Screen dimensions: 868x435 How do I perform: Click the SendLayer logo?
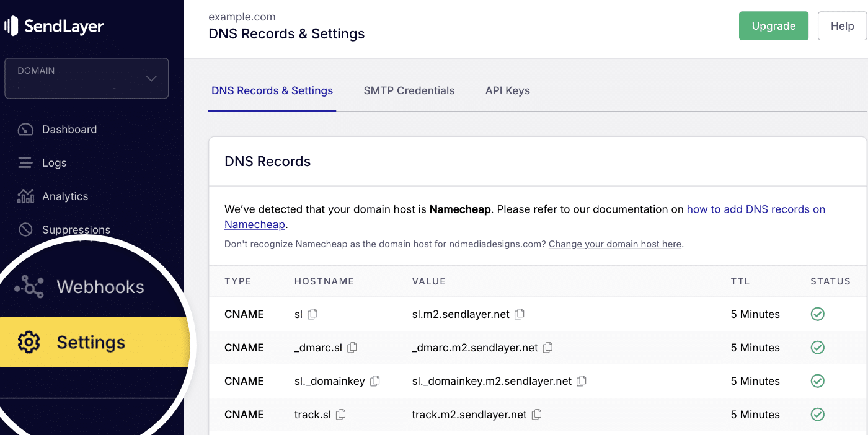54,25
